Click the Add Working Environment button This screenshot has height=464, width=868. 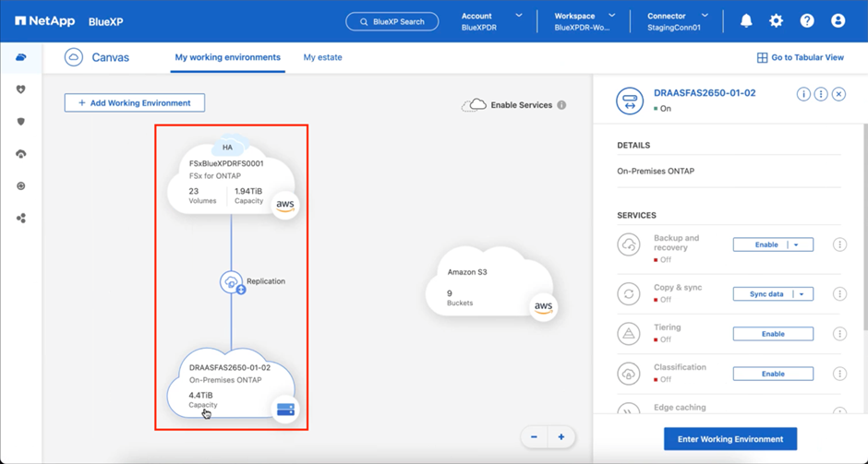pos(135,103)
